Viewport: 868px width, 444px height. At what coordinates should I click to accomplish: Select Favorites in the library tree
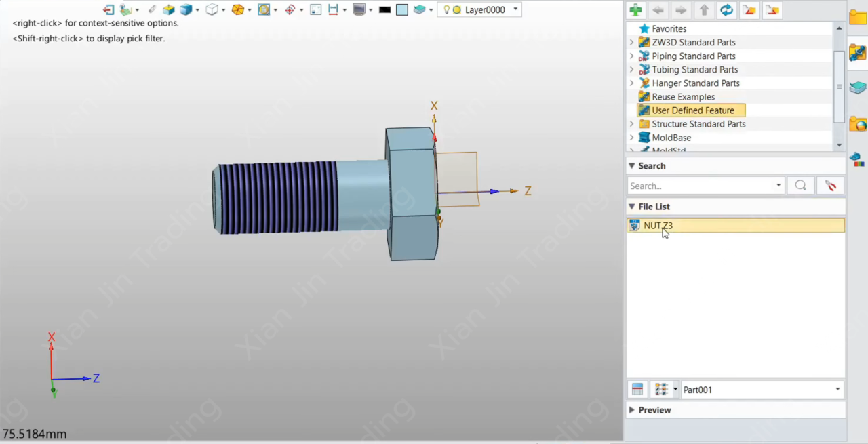pyautogui.click(x=669, y=29)
